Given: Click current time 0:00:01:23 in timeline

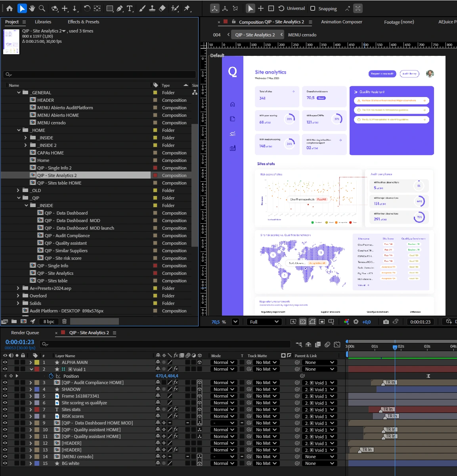Looking at the screenshot, I should [20, 342].
